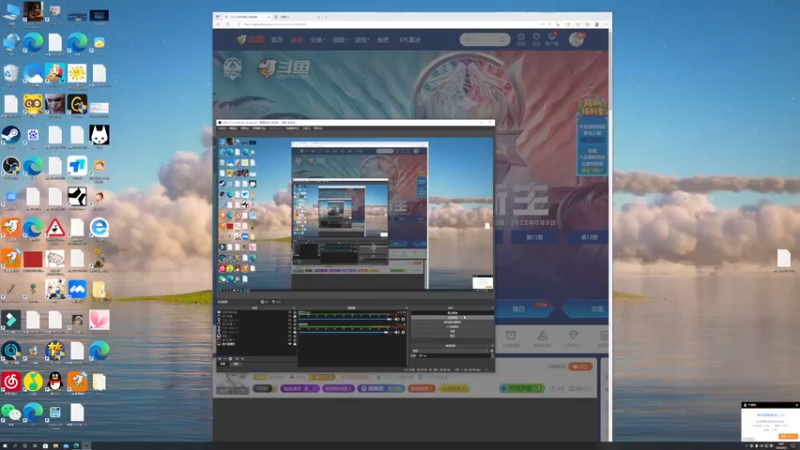Mute the second audio track in the OBS mixer
800x450 pixels.
[x=397, y=332]
